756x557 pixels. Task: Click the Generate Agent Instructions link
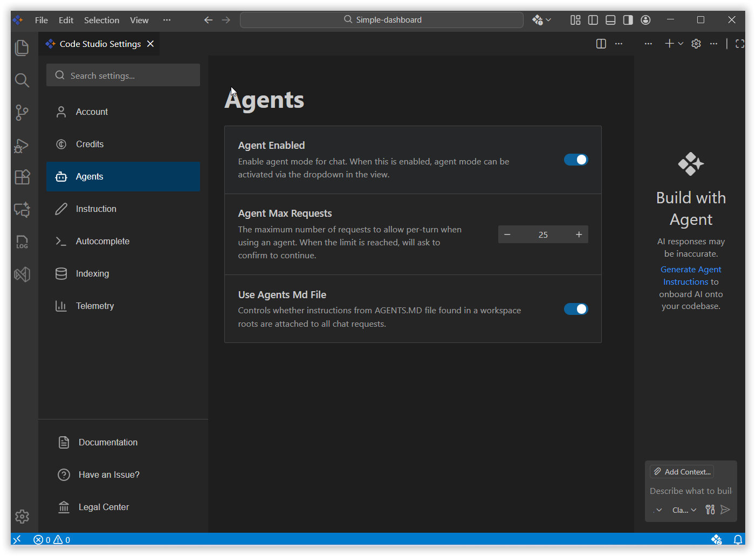690,276
